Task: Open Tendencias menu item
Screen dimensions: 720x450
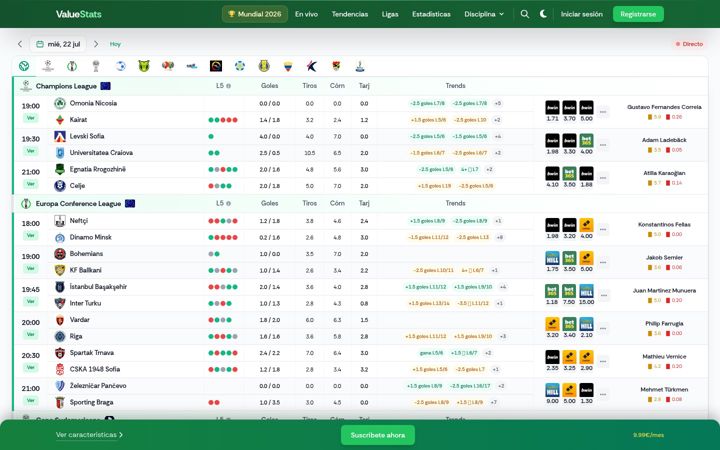Action: pos(350,14)
